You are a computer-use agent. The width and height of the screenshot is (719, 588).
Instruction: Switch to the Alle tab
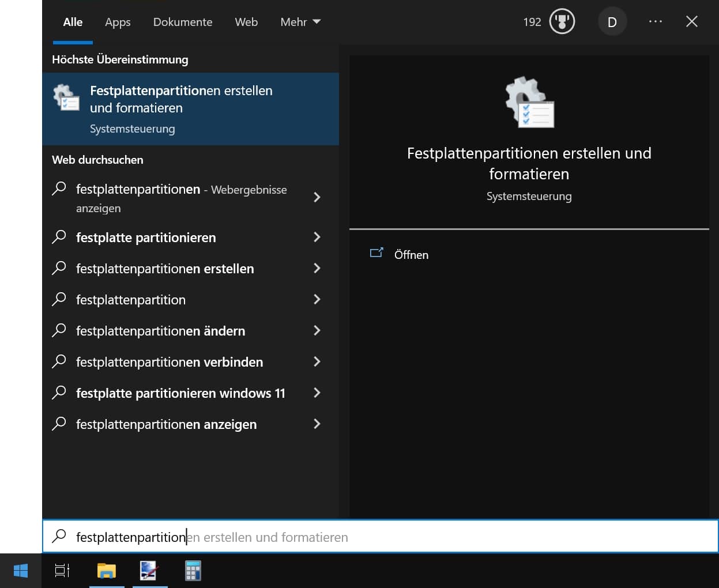coord(73,22)
